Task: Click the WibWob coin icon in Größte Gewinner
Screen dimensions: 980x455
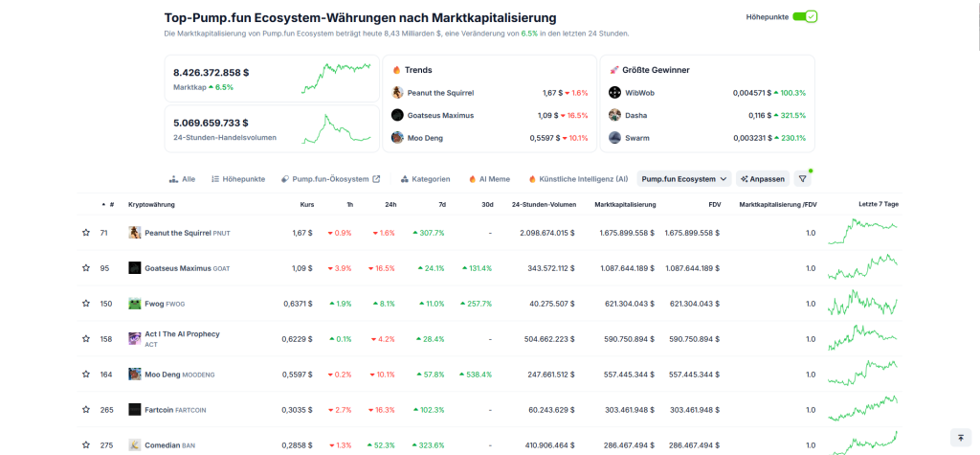Action: 615,93
